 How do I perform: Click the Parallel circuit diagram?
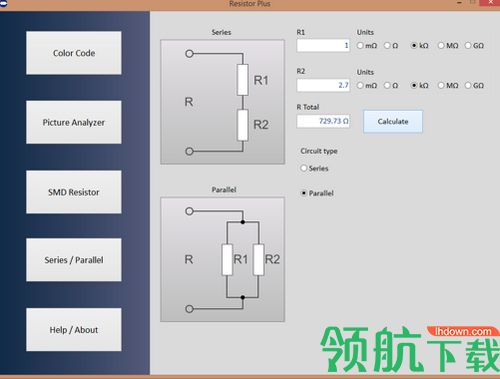[x=222, y=259]
